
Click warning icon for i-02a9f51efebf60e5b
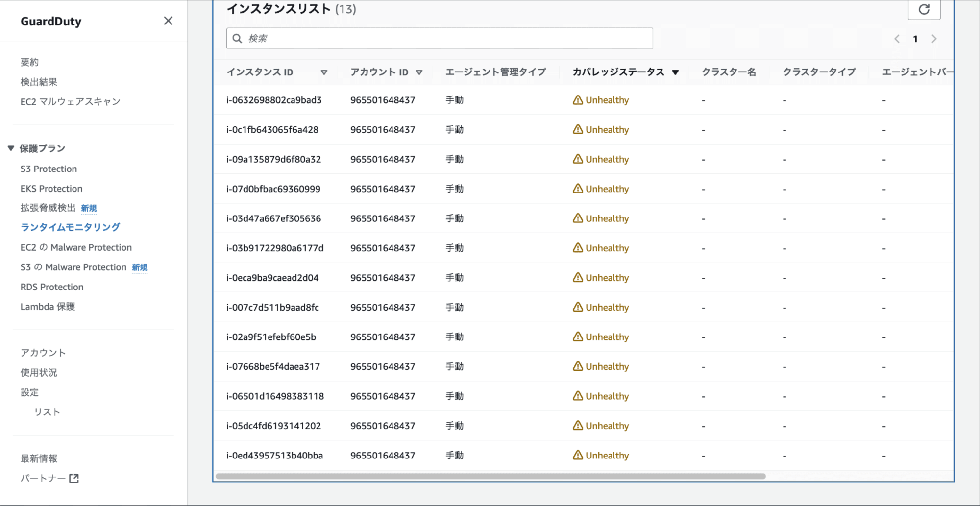click(x=578, y=337)
